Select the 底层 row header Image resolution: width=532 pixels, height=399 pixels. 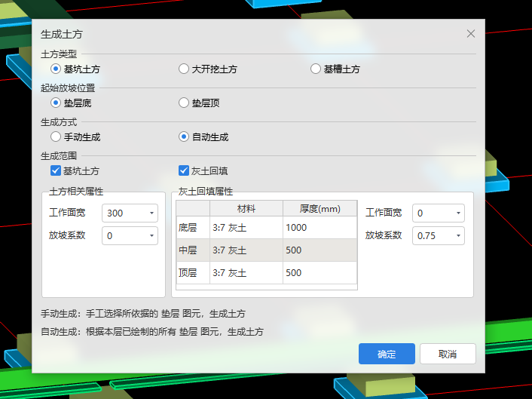tap(193, 228)
